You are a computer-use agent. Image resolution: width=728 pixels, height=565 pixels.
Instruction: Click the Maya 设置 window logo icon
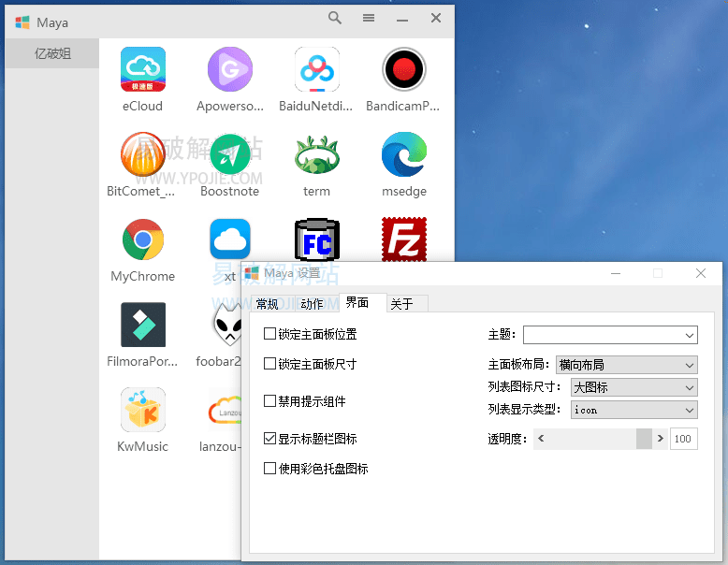tap(252, 273)
